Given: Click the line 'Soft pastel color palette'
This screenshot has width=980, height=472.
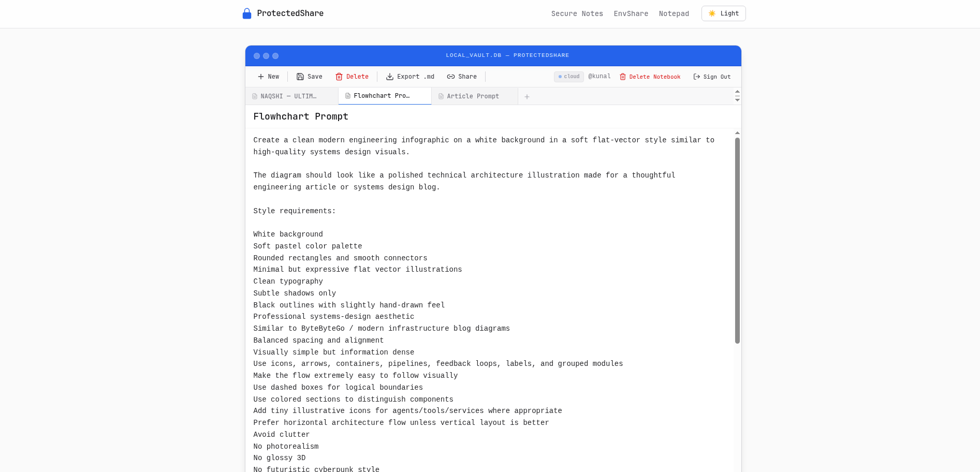Looking at the screenshot, I should (x=308, y=246).
